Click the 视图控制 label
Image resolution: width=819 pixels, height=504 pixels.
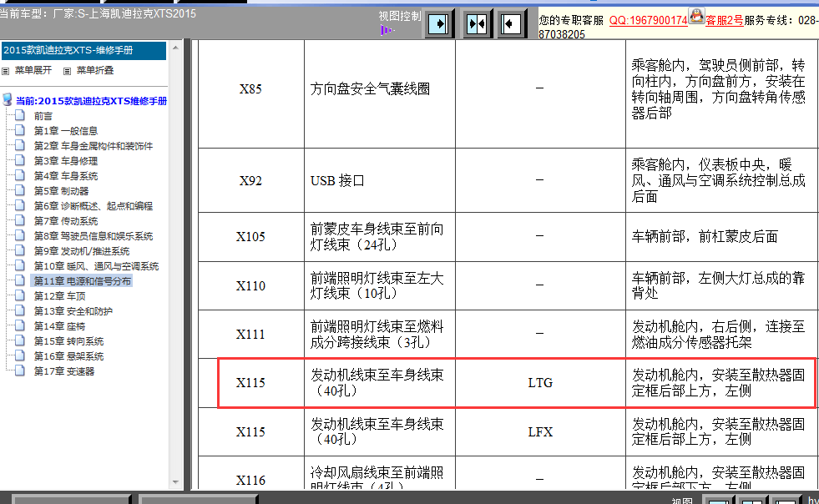400,16
